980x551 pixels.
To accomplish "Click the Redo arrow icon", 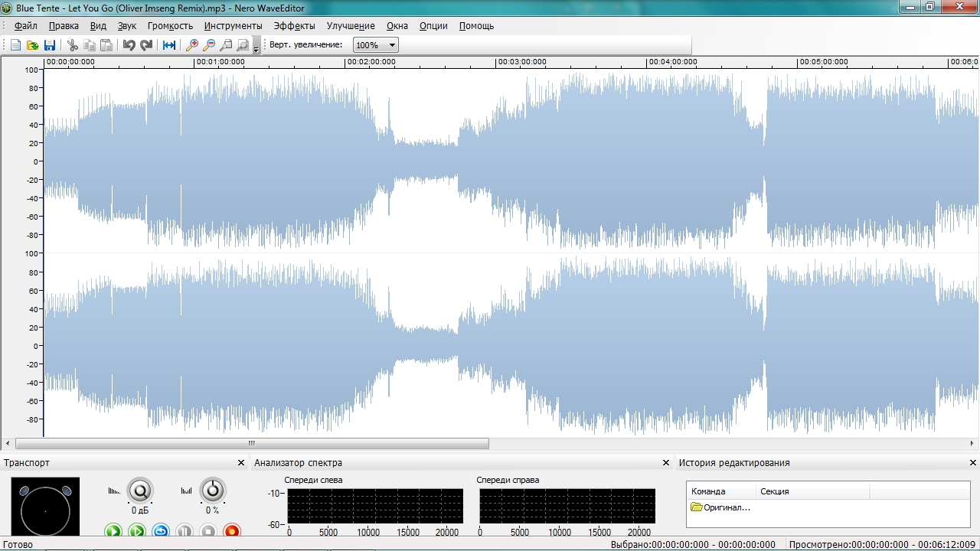I will point(146,45).
